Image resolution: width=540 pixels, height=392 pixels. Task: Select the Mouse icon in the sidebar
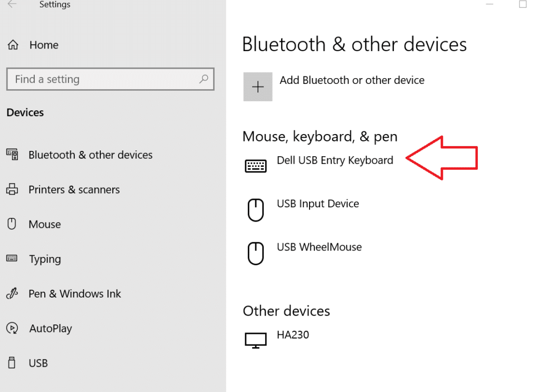click(x=12, y=224)
